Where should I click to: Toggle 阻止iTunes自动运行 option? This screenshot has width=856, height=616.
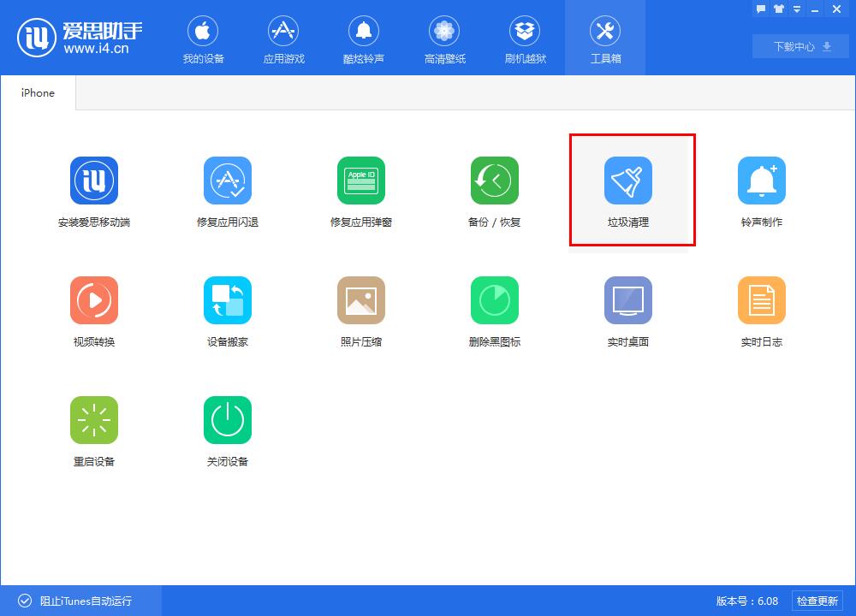75,601
